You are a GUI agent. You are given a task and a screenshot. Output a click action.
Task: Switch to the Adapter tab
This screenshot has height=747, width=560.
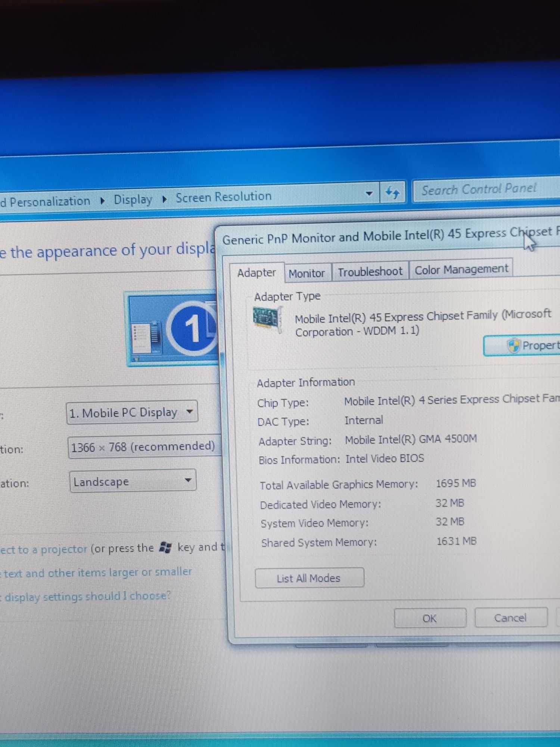257,273
